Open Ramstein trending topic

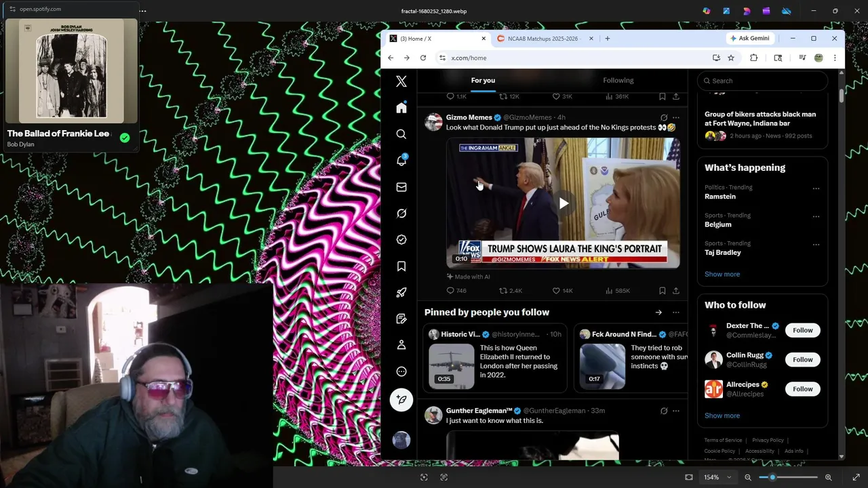720,197
